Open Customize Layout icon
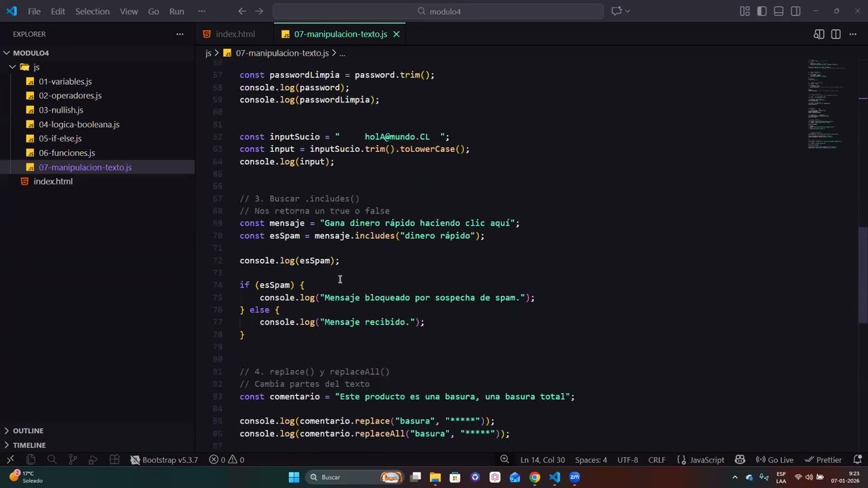 coord(745,11)
